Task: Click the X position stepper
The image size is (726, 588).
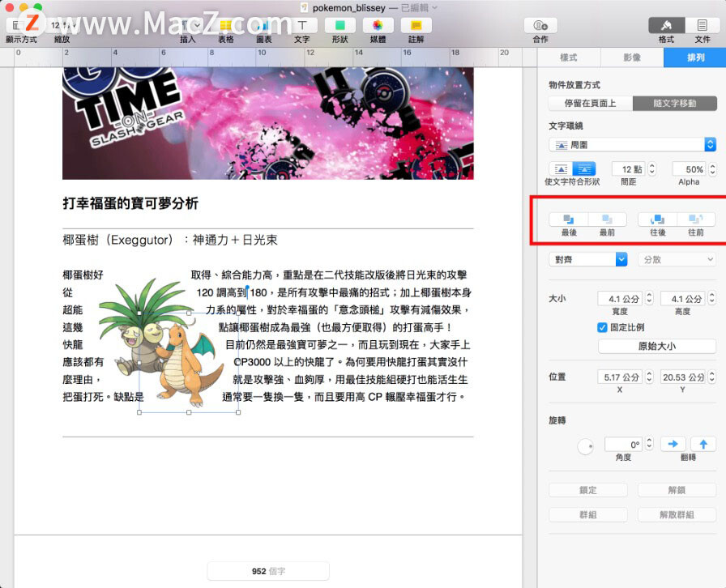Action: coord(649,377)
